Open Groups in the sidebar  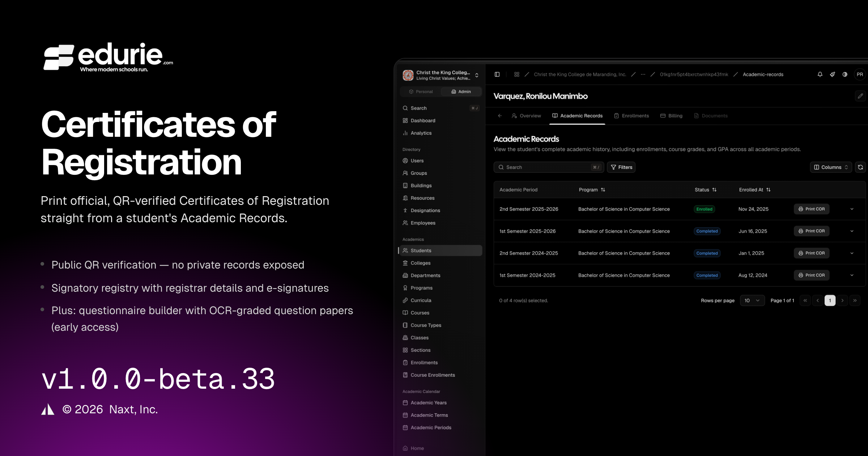coord(441,173)
